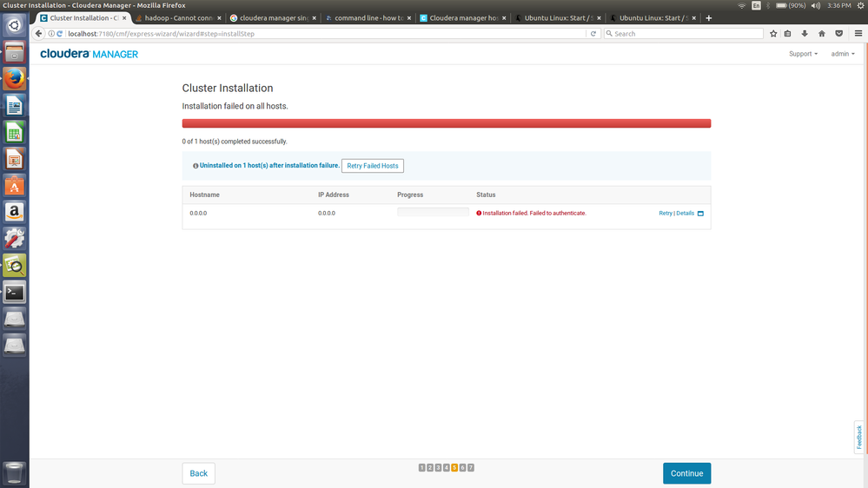Screen dimensions: 868x488
Task: Click Wi-Fi network indicator in top panel
Action: (742, 5)
